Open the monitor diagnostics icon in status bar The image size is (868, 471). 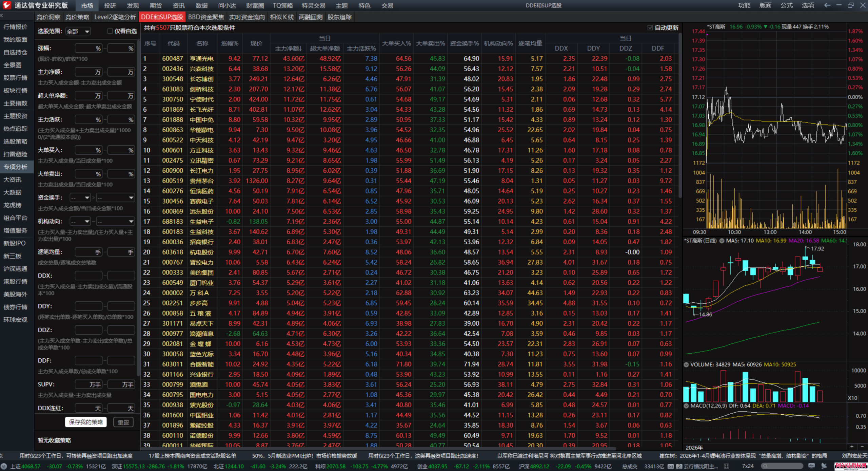coord(811,466)
